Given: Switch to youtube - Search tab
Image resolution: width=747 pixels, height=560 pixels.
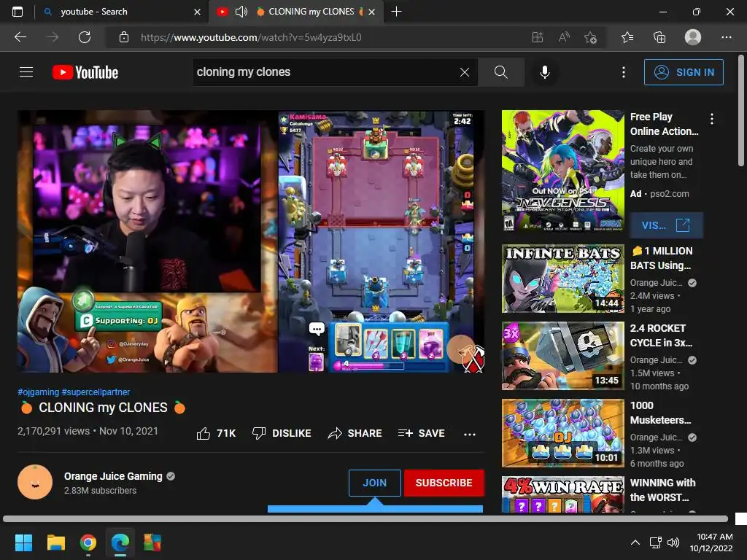Looking at the screenshot, I should coord(122,12).
